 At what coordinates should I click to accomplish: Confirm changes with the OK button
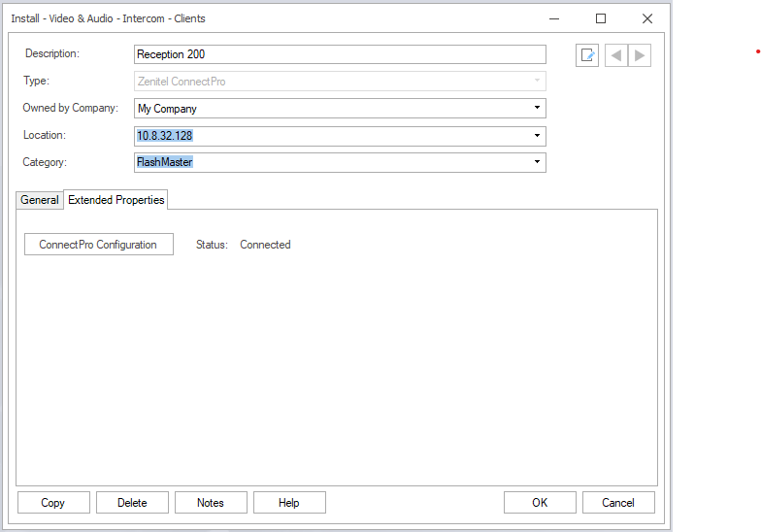coord(540,503)
